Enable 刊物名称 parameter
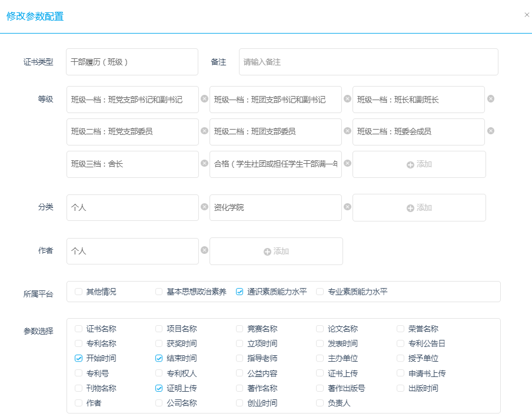This screenshot has height=420, width=532. (78, 388)
